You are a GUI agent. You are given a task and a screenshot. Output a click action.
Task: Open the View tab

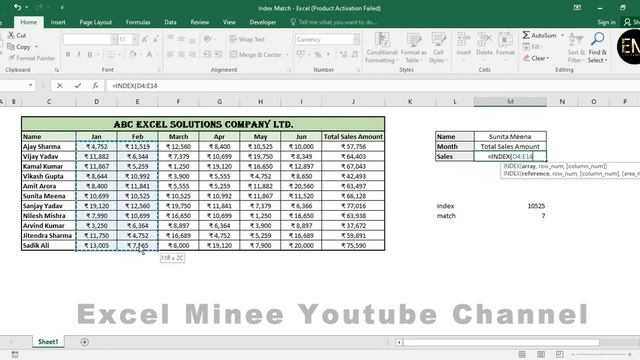click(229, 22)
